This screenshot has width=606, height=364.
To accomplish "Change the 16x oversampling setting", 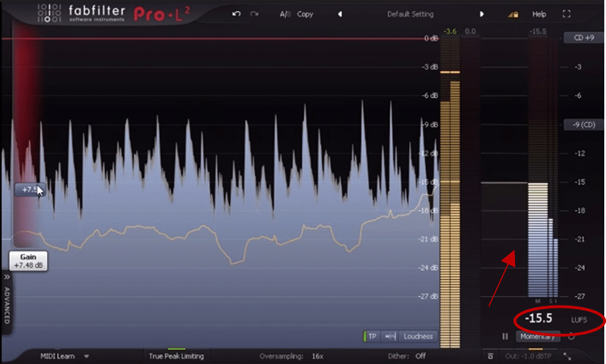I will [318, 356].
